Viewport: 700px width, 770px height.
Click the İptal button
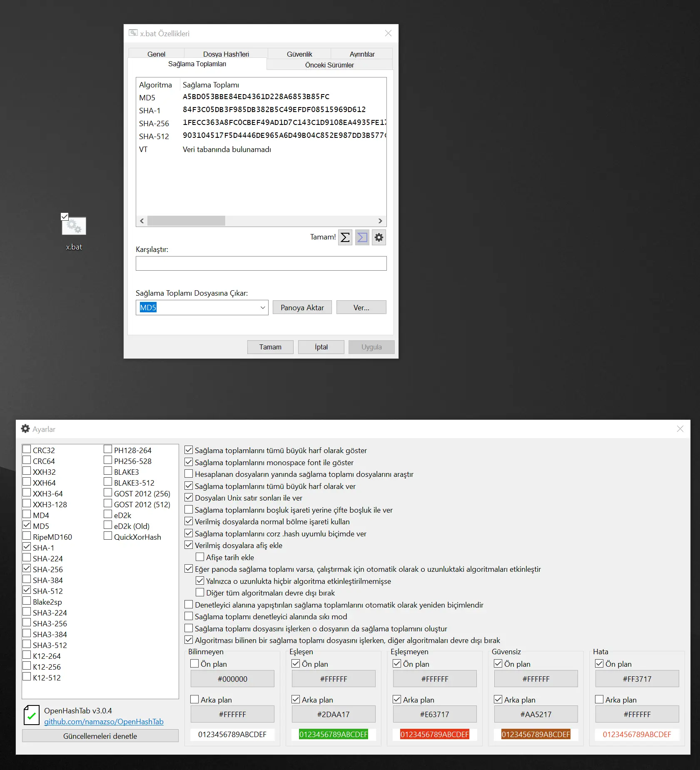321,347
